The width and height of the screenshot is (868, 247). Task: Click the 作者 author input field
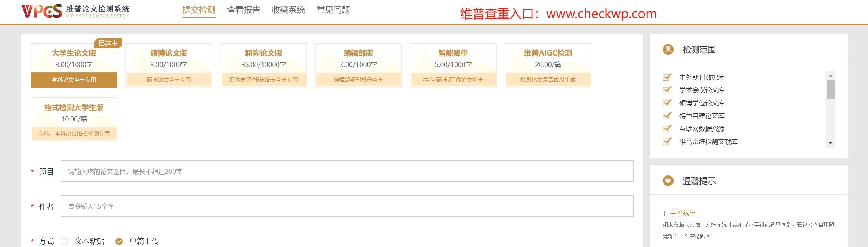[x=347, y=206]
